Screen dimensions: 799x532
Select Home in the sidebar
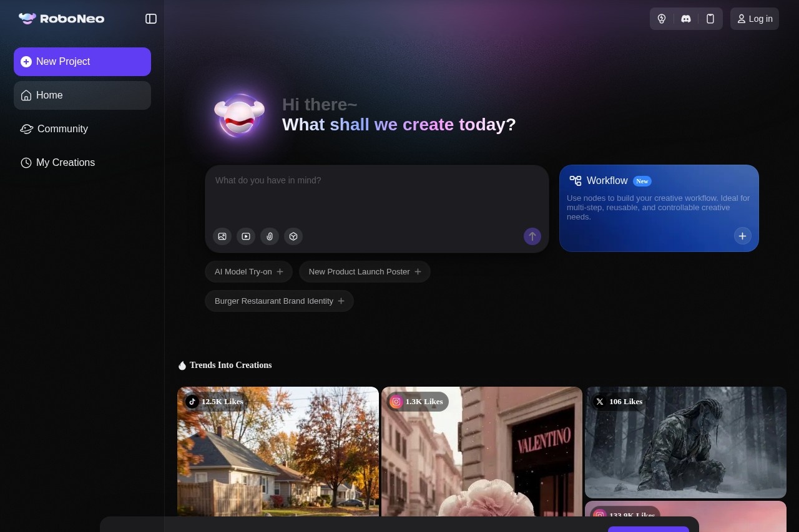(82, 95)
